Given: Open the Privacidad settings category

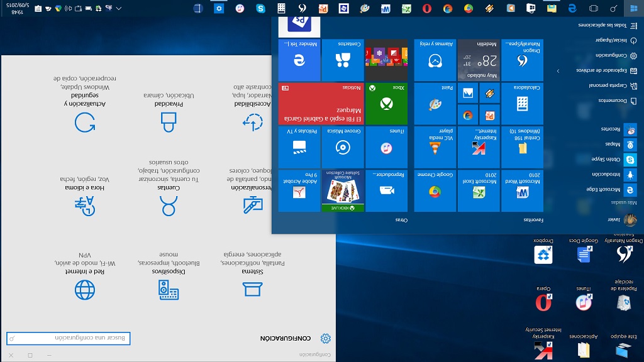Looking at the screenshot, I should [x=169, y=112].
